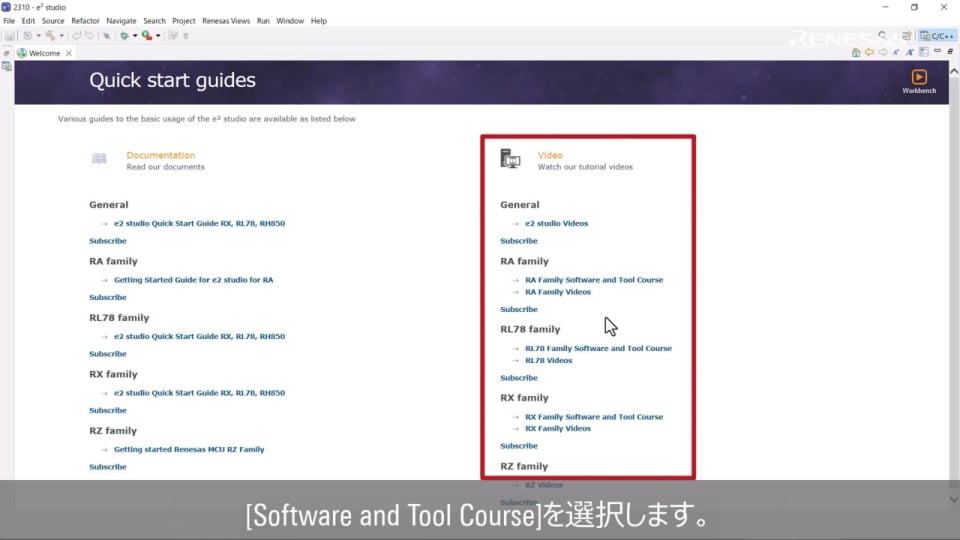Click the Debug bug icon in toolbar
The width and height of the screenshot is (960, 540).
(124, 36)
